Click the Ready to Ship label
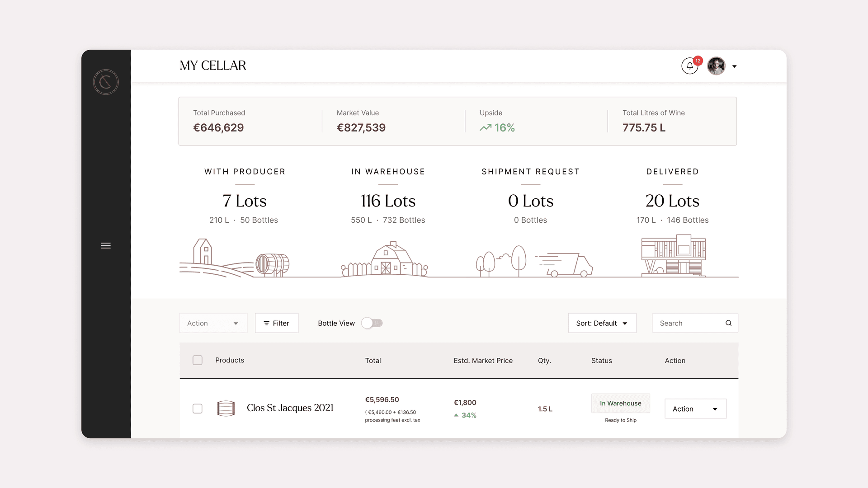Viewport: 868px width, 488px height. point(621,420)
